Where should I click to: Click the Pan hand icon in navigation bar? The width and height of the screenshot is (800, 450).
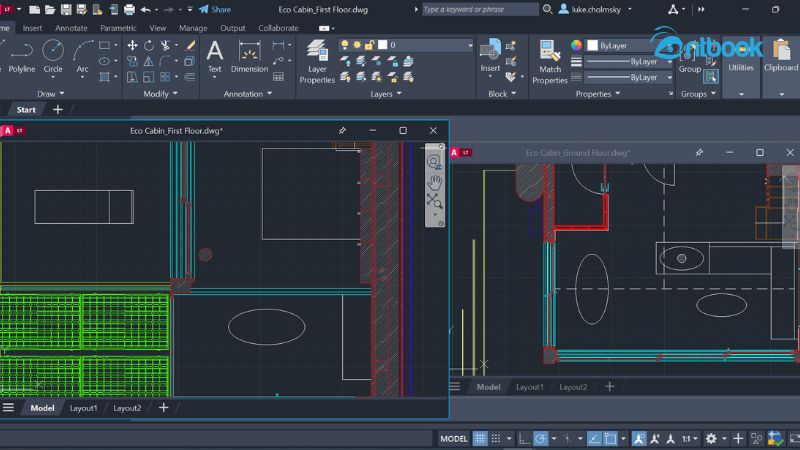pos(434,182)
